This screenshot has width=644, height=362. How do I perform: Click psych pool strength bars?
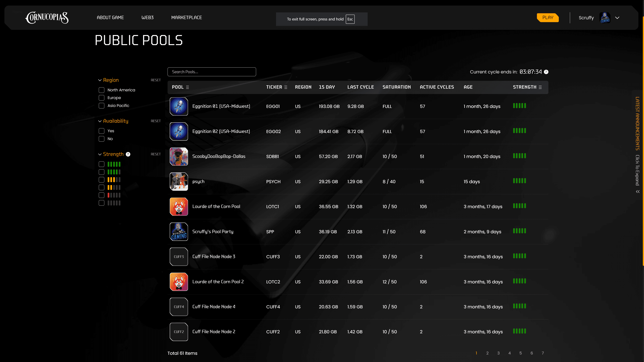pyautogui.click(x=520, y=181)
